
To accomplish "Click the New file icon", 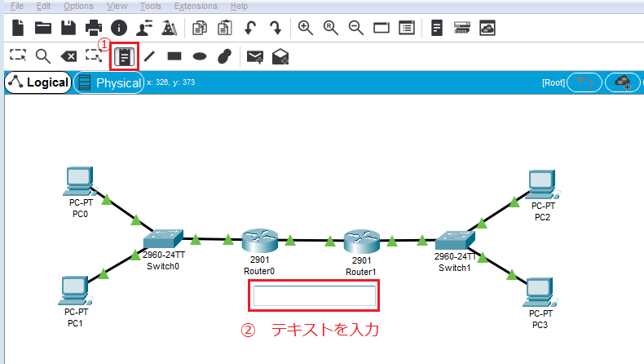I will coord(18,28).
